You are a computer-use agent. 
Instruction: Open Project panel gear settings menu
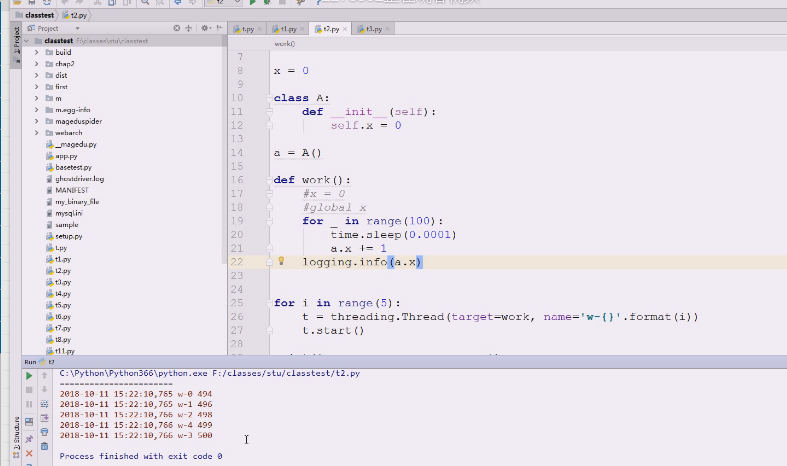[205, 28]
